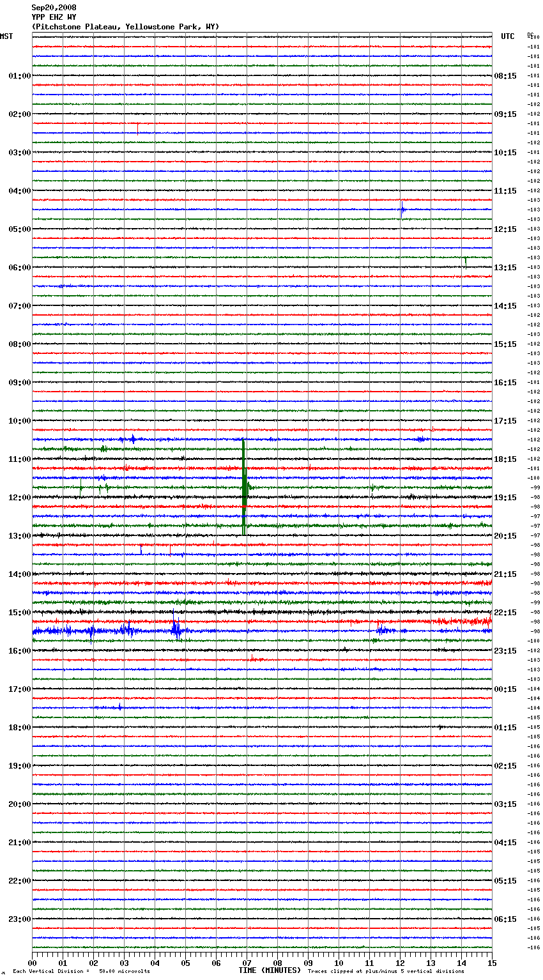Select the 07:00 MST time label
The width and height of the screenshot is (543, 980).
pos(20,306)
